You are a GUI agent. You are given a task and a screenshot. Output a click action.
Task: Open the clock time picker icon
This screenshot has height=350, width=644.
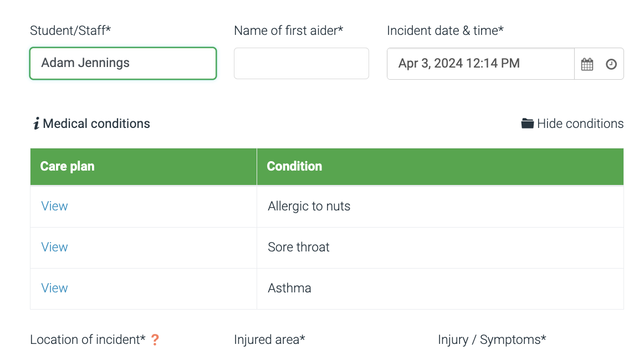tap(611, 63)
